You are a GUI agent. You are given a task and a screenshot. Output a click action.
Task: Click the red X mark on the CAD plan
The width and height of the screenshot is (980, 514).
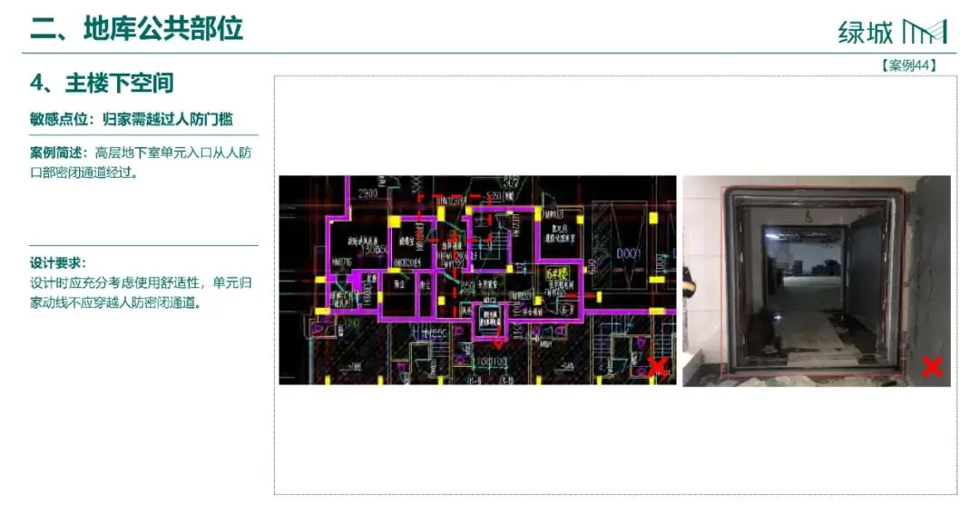tap(658, 367)
